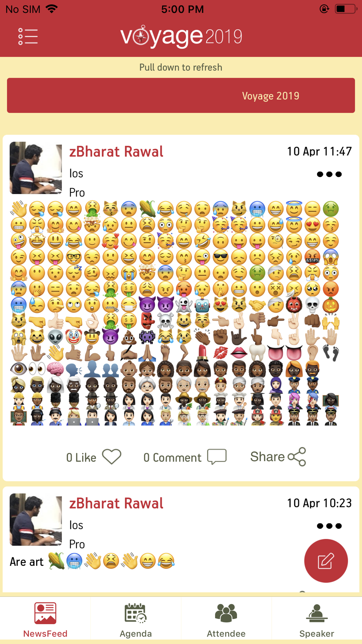Open the comment bubble icon
The image size is (362, 644).
click(x=217, y=457)
